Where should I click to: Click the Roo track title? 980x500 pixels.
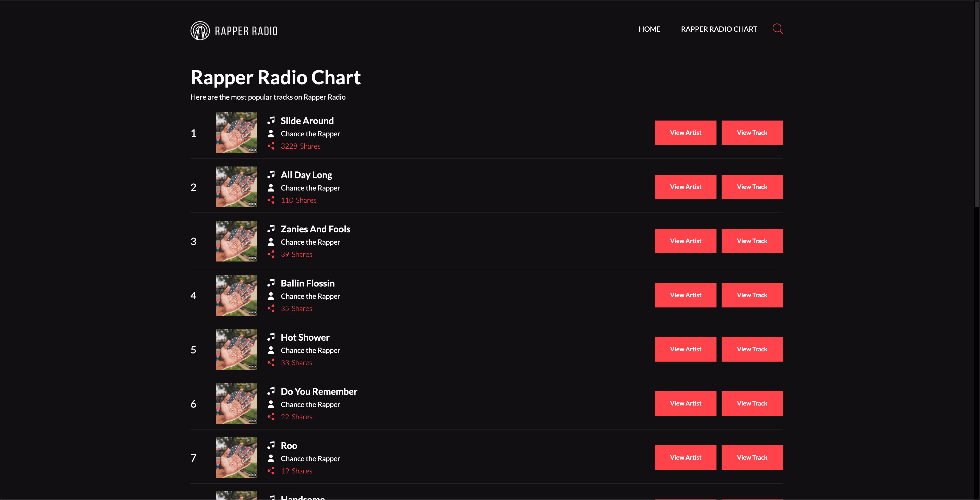[x=289, y=446]
